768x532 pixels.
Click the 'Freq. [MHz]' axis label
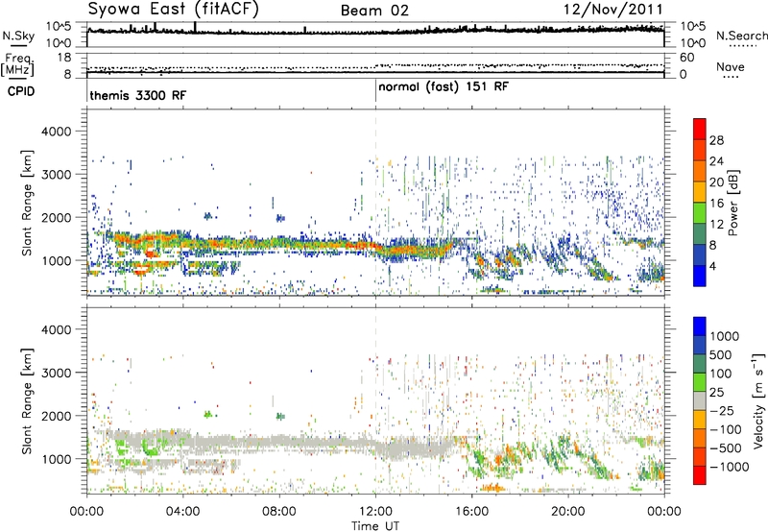[18, 65]
